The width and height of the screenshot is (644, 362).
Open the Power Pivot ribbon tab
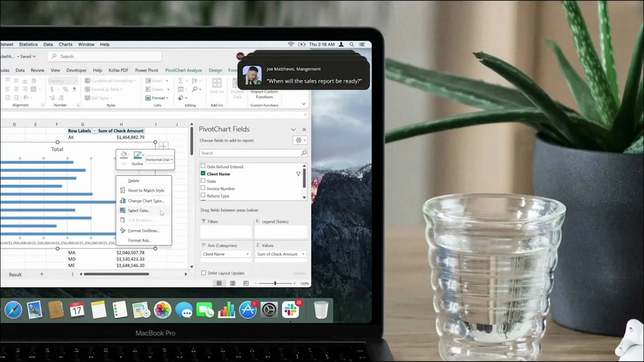coord(146,70)
